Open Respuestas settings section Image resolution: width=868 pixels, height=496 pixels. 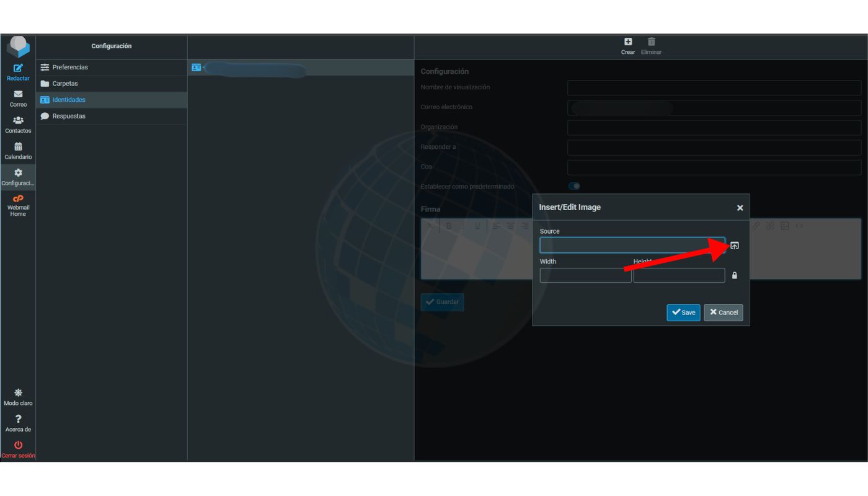click(69, 116)
